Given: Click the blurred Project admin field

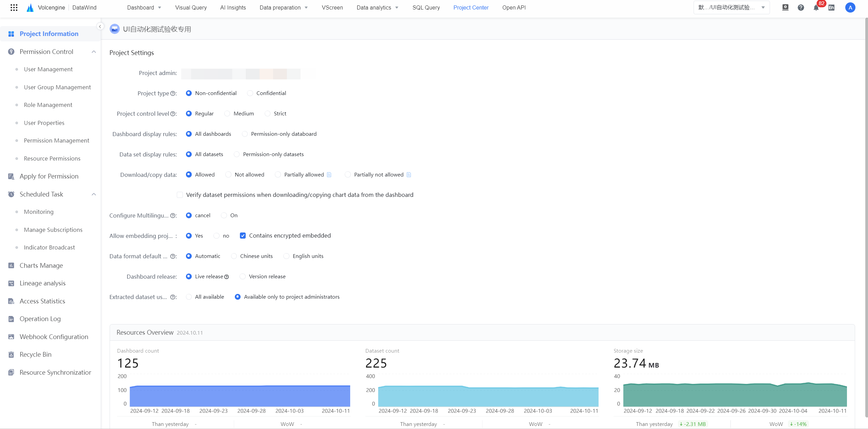Looking at the screenshot, I should click(x=241, y=74).
